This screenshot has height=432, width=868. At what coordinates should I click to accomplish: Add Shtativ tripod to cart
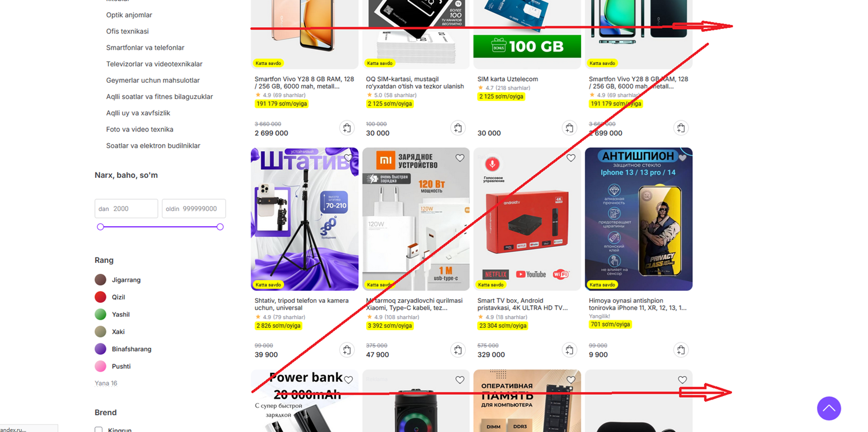click(347, 350)
